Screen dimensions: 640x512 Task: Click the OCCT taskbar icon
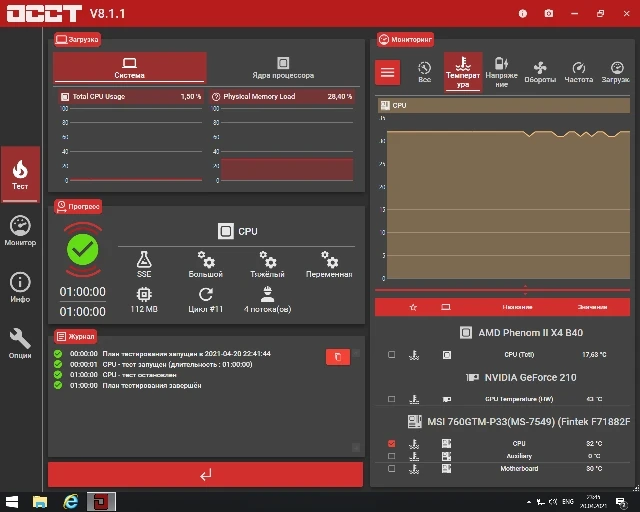click(x=101, y=501)
